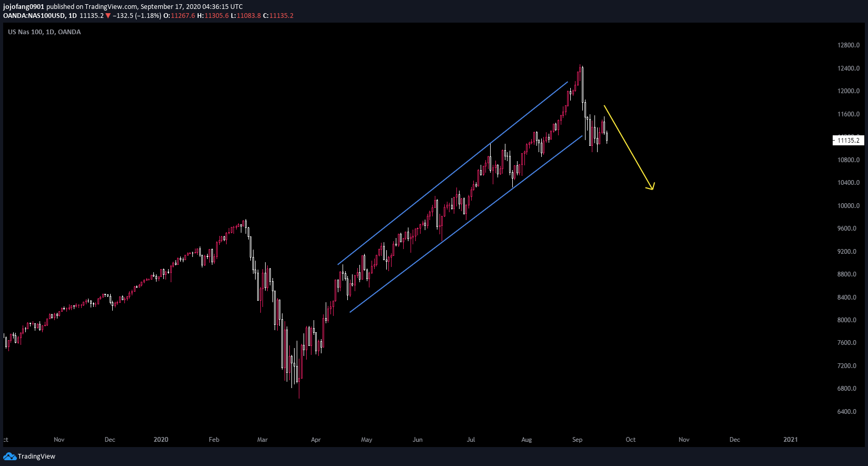Click the jojofang0901 author name

[x=24, y=7]
